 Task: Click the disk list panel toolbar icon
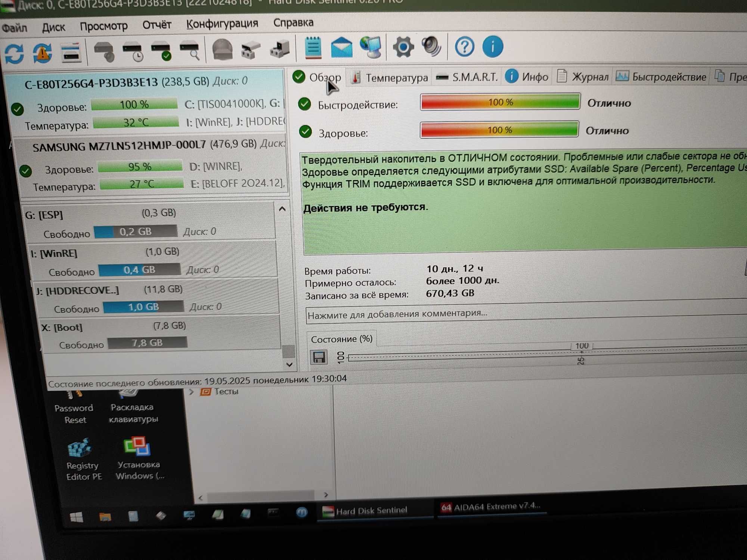[x=71, y=53]
